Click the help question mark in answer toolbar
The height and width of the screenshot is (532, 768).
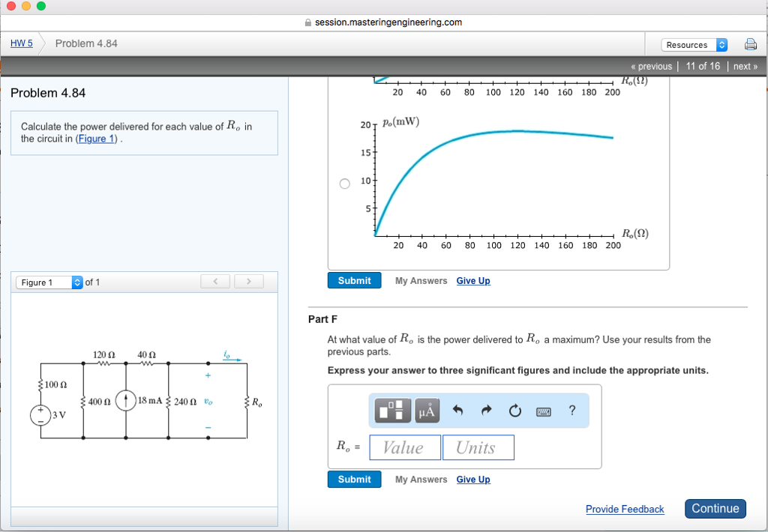(571, 410)
